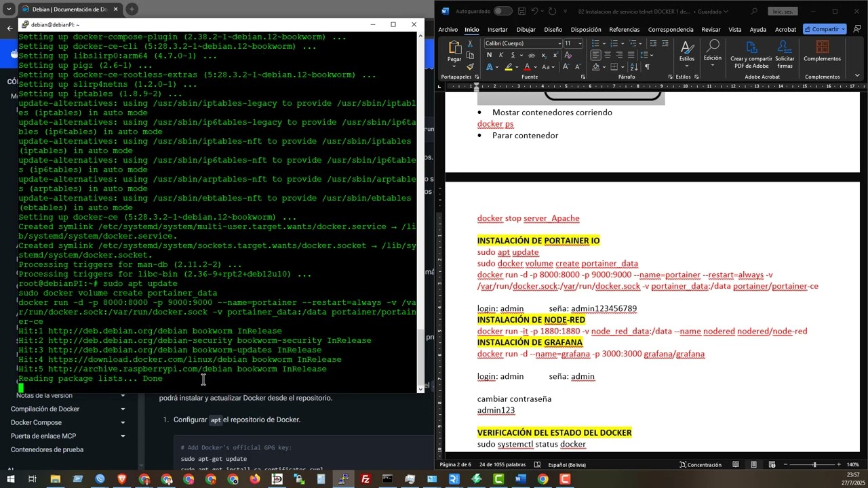
Task: Sort paragraph text alphabetically
Action: (634, 66)
